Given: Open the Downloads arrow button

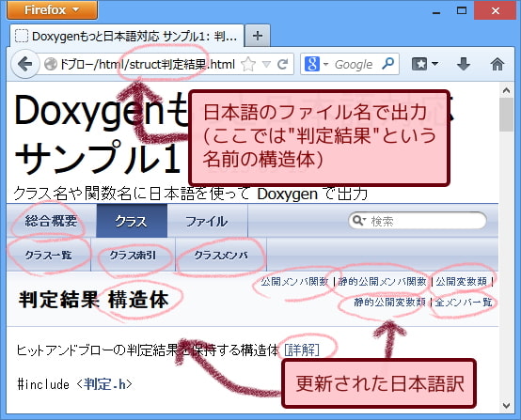Looking at the screenshot, I should pyautogui.click(x=464, y=64).
